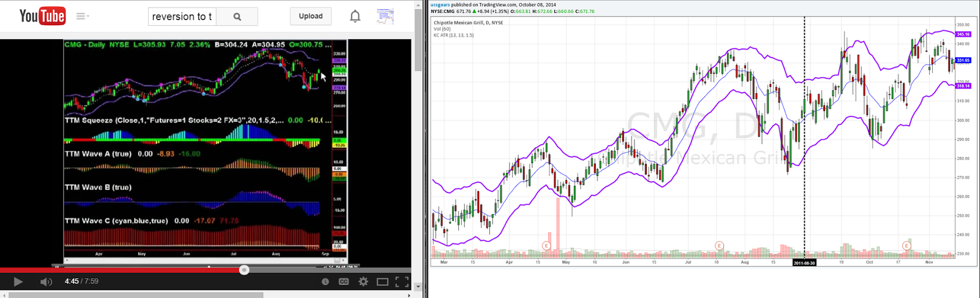Click the horizontal scrollbar at the bottom

[x=136, y=295]
